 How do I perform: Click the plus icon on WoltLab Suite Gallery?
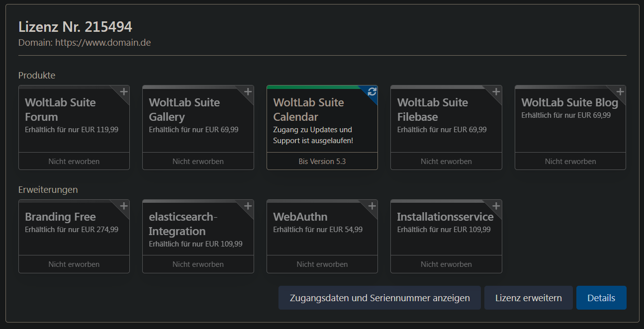click(x=248, y=92)
